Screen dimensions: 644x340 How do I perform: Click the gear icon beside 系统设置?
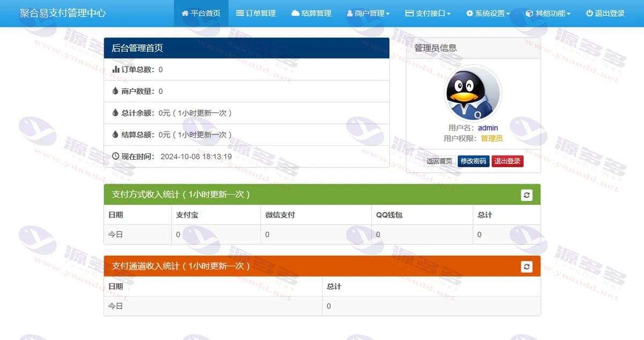[x=470, y=13]
